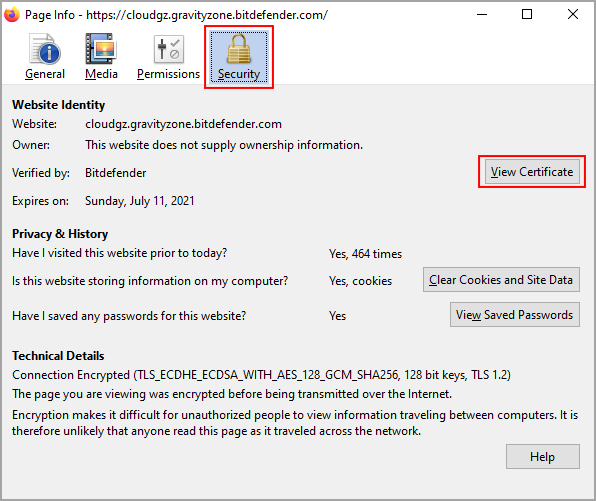The width and height of the screenshot is (596, 501).
Task: Clear Cookies and Site Data
Action: pos(501,280)
